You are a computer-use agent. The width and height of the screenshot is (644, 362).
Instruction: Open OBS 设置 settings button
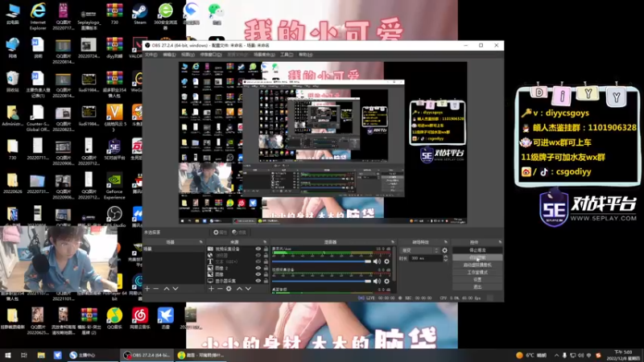[477, 279]
